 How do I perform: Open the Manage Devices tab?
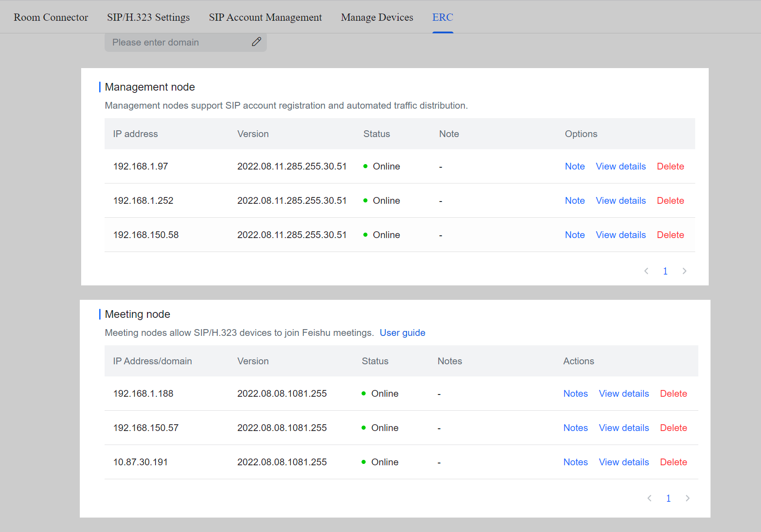click(x=377, y=17)
